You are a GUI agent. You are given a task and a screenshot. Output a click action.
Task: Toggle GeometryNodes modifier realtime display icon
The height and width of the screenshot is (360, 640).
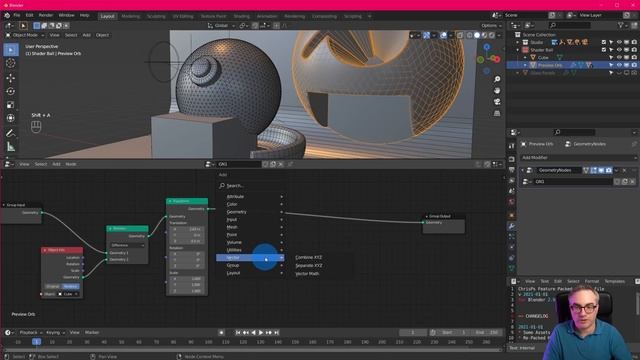[x=601, y=170]
